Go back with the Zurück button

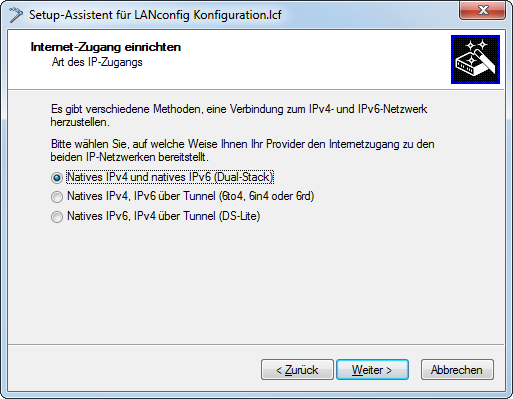(297, 369)
